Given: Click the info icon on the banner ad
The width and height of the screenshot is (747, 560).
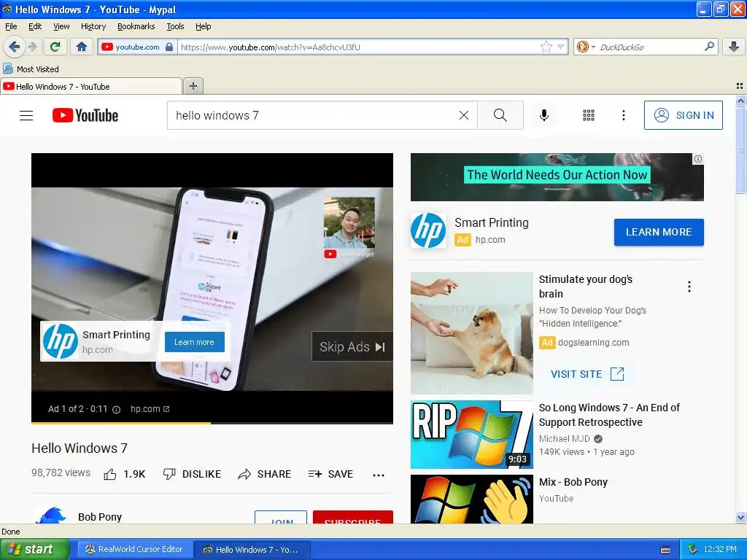Looking at the screenshot, I should 698,159.
